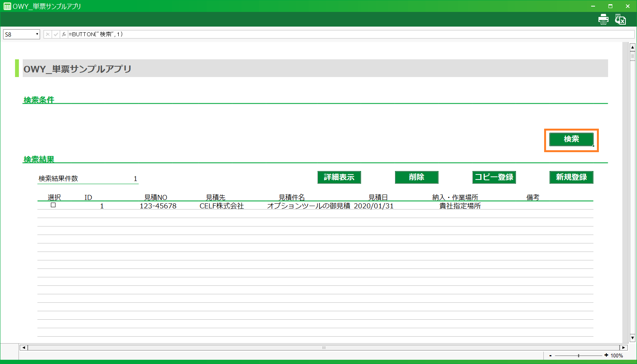
Task: Click the fx insert function icon
Action: 64,34
